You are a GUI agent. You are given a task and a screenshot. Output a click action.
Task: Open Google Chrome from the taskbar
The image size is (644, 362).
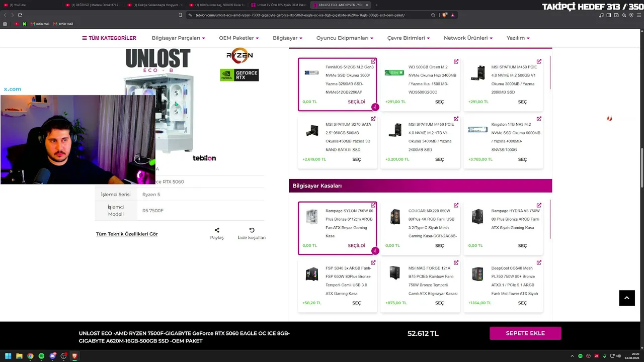point(30,356)
